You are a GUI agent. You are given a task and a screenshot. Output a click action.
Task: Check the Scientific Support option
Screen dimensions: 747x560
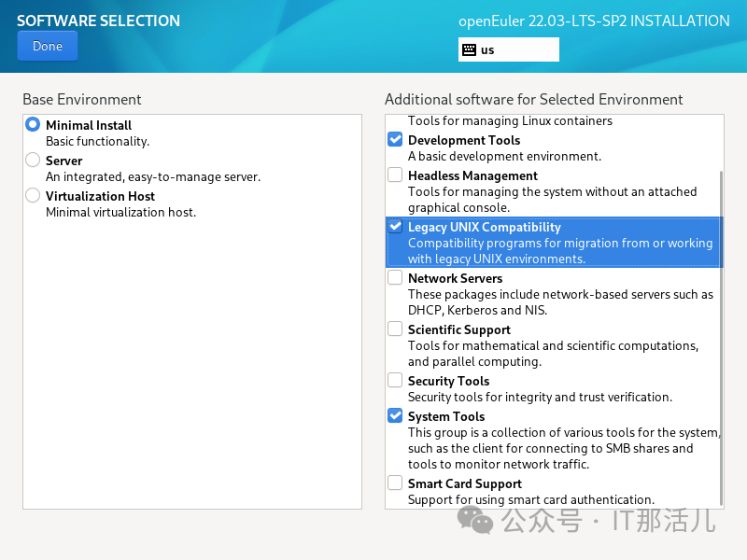(395, 329)
